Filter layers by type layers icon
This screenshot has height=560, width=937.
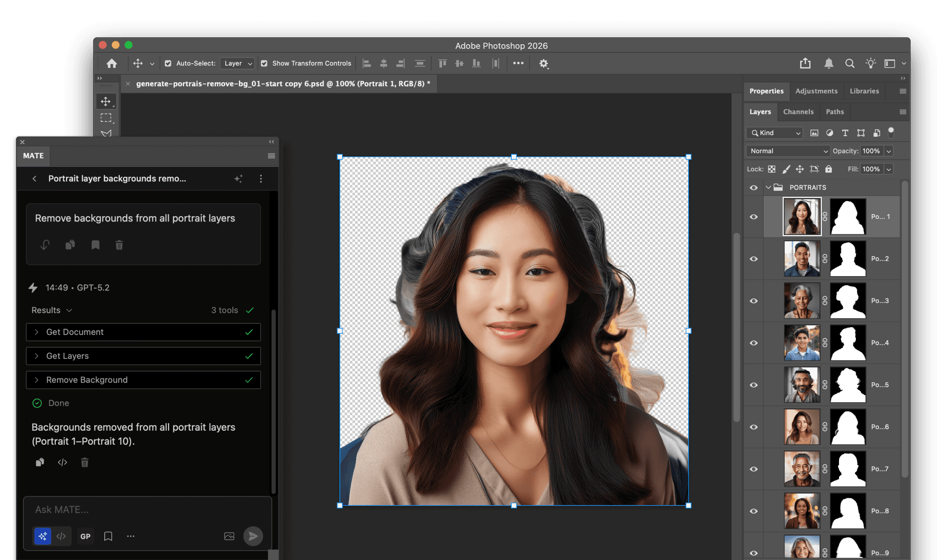tap(845, 133)
